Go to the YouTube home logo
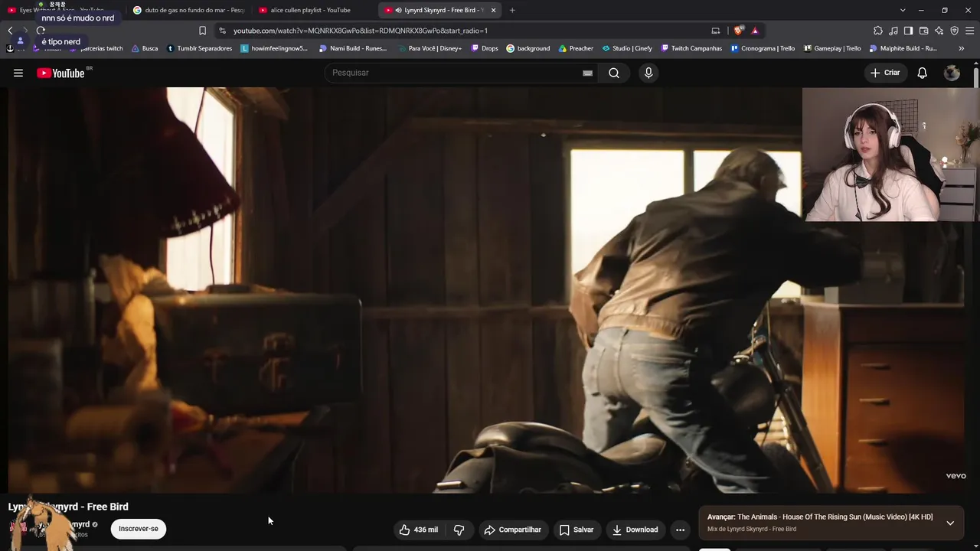The image size is (980, 551). point(60,73)
